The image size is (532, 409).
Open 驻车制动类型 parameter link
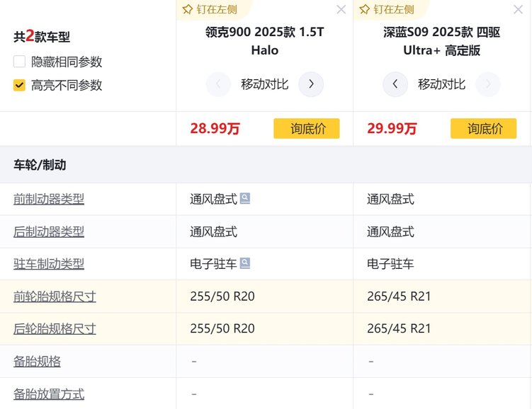point(49,264)
